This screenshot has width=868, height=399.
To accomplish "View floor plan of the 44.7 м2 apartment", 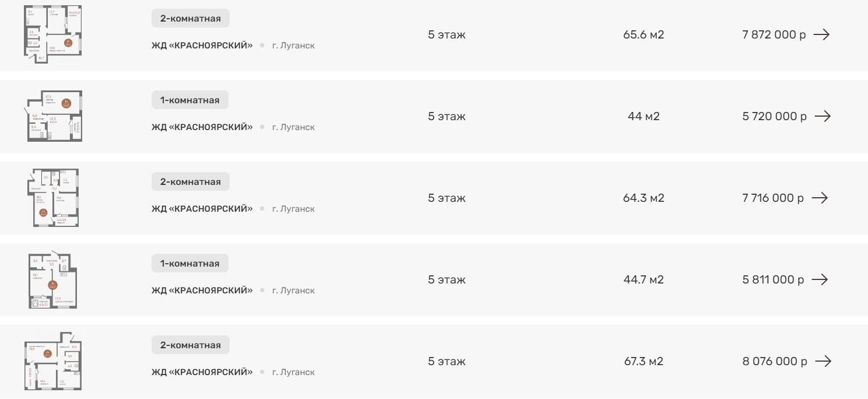I will pos(53,280).
